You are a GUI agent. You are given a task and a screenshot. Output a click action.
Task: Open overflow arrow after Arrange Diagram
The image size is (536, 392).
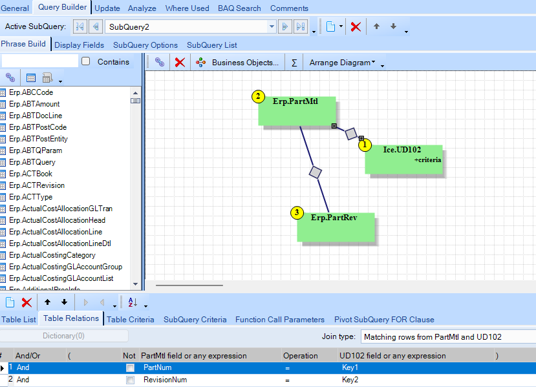pos(382,66)
